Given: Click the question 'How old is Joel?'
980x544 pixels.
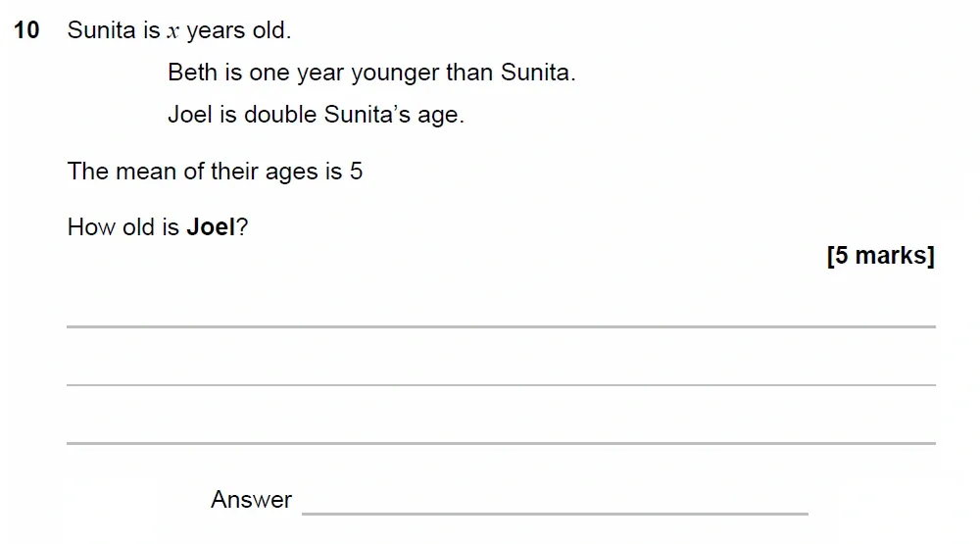Looking at the screenshot, I should pos(157,227).
